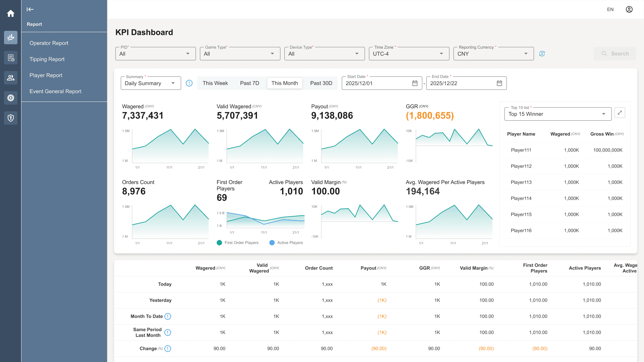The height and width of the screenshot is (362, 644).
Task: Click the End Date input field
Action: (467, 83)
